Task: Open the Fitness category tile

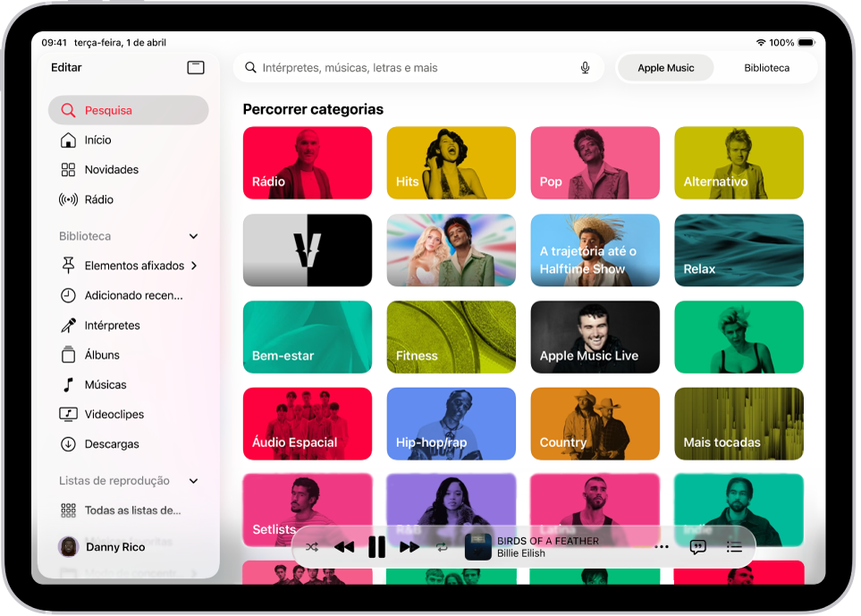Action: click(452, 337)
